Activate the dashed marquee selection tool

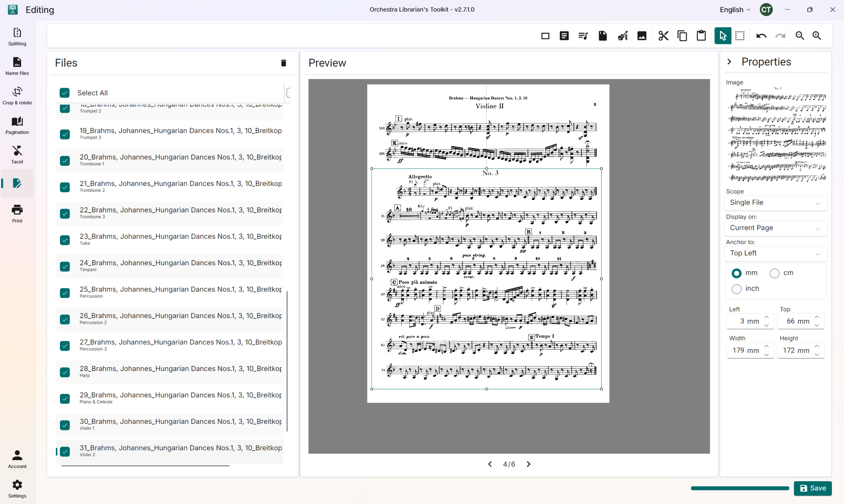(x=740, y=36)
